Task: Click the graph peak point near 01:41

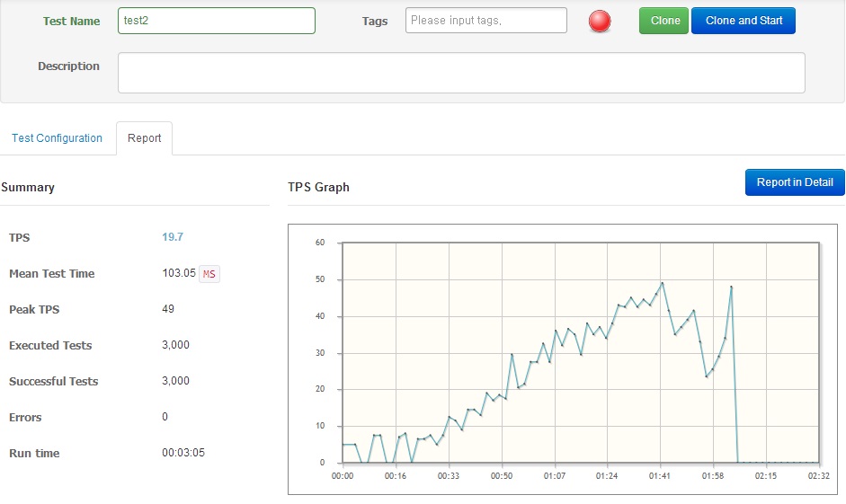Action: tap(663, 283)
